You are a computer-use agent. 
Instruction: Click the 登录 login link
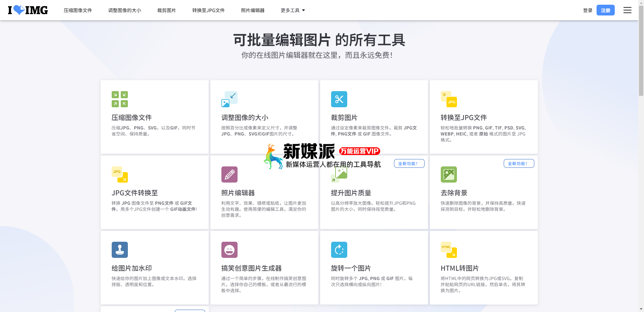pos(587,10)
